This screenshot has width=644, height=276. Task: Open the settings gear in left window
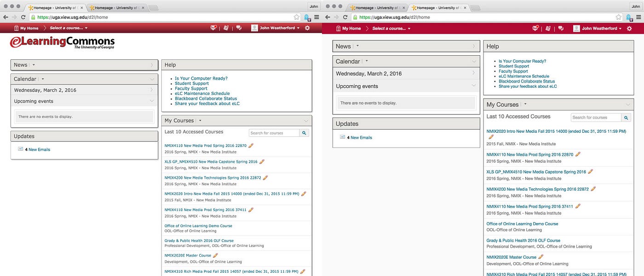[307, 28]
